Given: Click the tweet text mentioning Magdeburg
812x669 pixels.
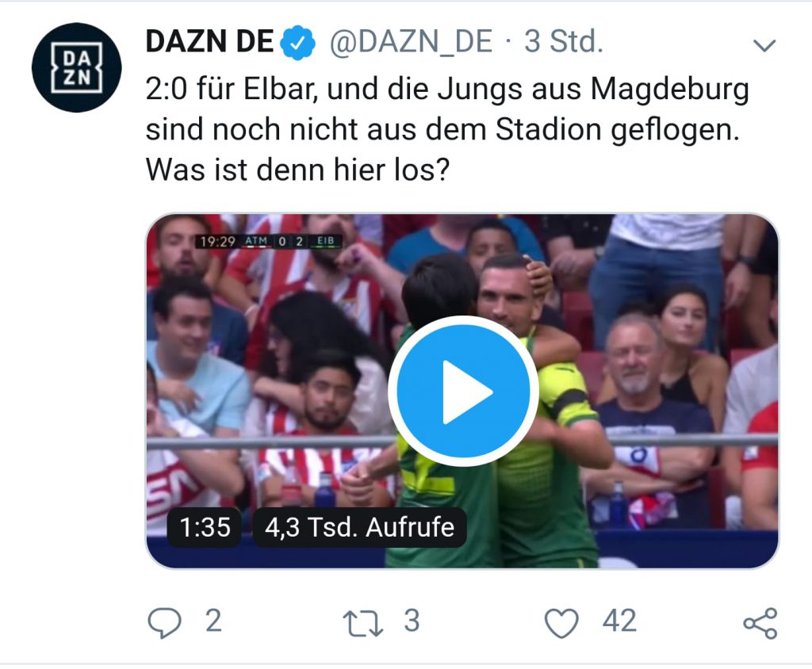Looking at the screenshot, I should click(447, 109).
